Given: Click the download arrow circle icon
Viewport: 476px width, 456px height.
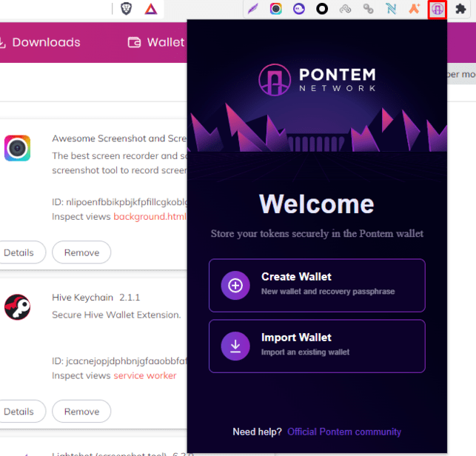Looking at the screenshot, I should click(x=235, y=346).
